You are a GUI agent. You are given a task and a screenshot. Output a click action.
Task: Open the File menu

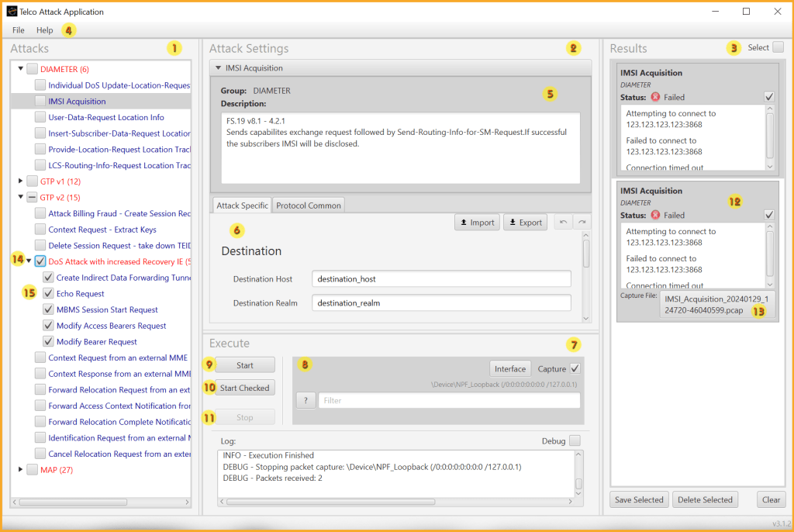point(19,30)
